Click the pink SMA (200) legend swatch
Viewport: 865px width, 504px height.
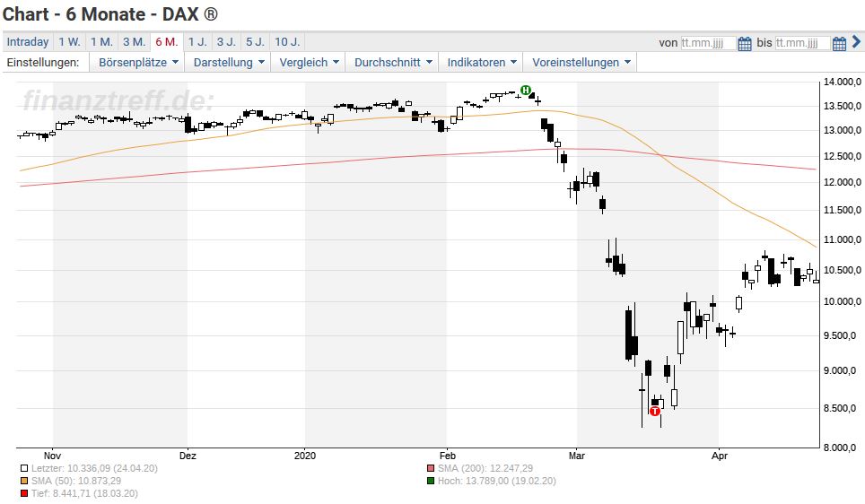[431, 469]
